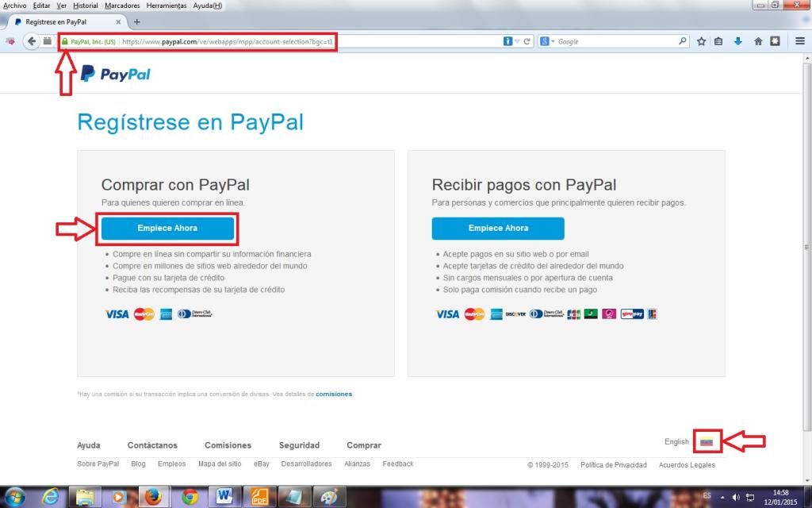The width and height of the screenshot is (812, 508).
Task: Open the Seguridad footer link
Action: point(299,445)
